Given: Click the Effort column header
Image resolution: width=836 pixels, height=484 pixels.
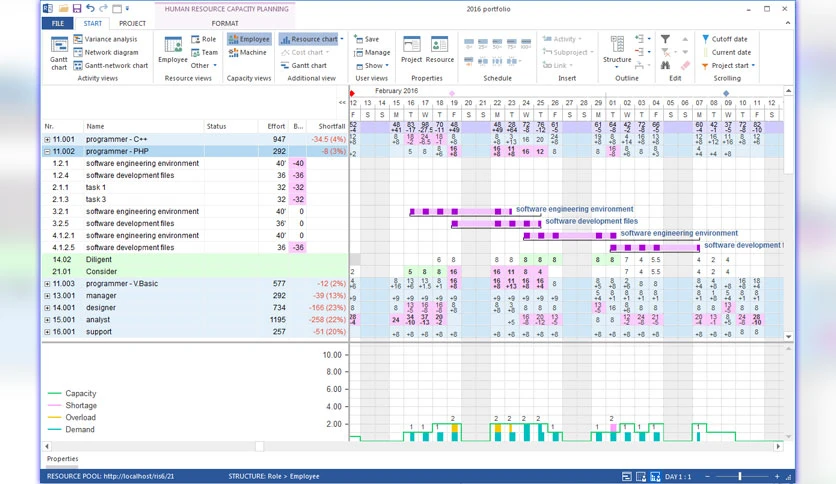Looking at the screenshot, I should pos(273,126).
